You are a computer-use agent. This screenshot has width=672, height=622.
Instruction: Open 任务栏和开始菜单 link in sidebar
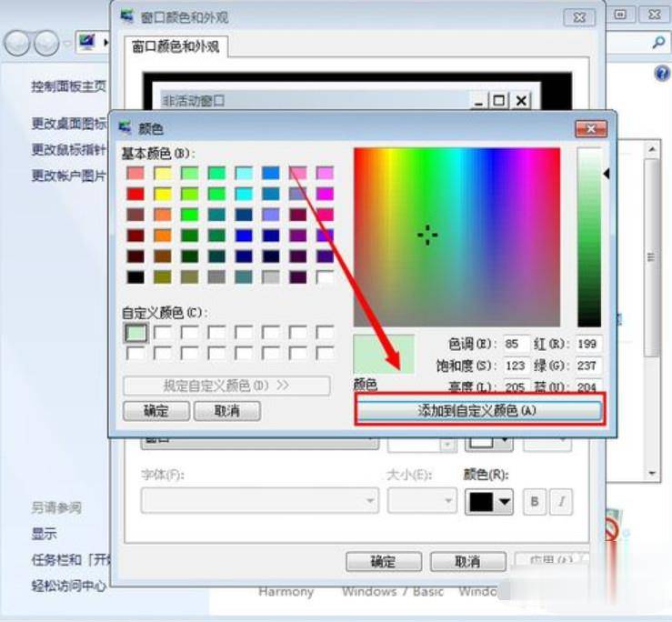point(71,559)
